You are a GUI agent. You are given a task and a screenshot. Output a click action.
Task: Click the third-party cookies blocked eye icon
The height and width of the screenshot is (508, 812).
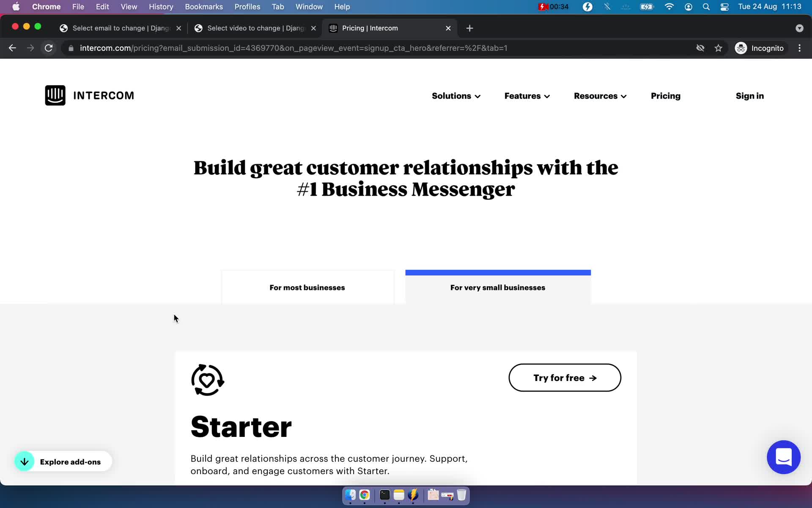coord(700,48)
